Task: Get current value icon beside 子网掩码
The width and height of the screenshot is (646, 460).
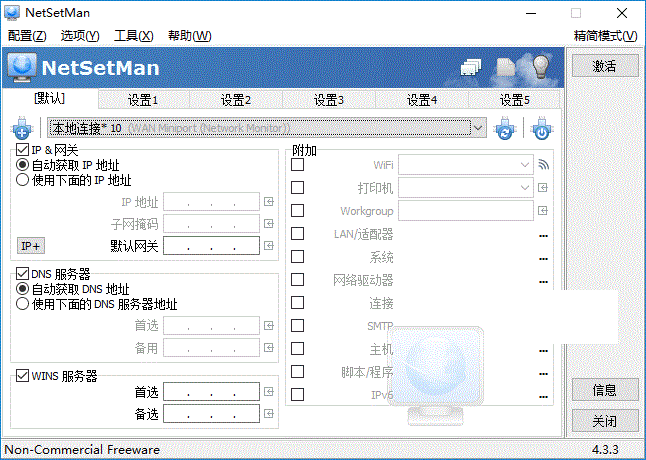Action: pos(269,224)
